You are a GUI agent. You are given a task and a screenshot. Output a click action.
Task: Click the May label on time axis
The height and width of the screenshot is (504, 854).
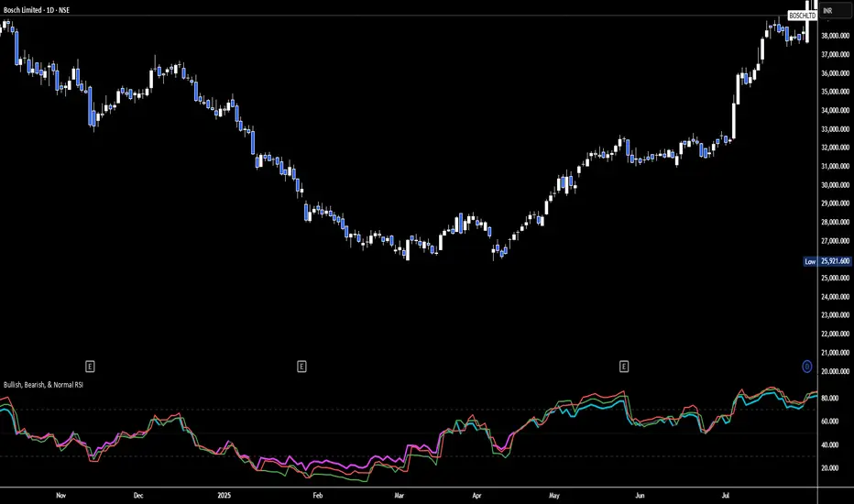553,495
